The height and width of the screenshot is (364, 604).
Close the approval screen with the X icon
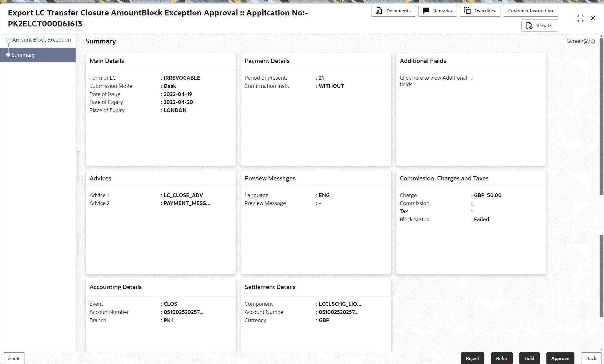593,18
